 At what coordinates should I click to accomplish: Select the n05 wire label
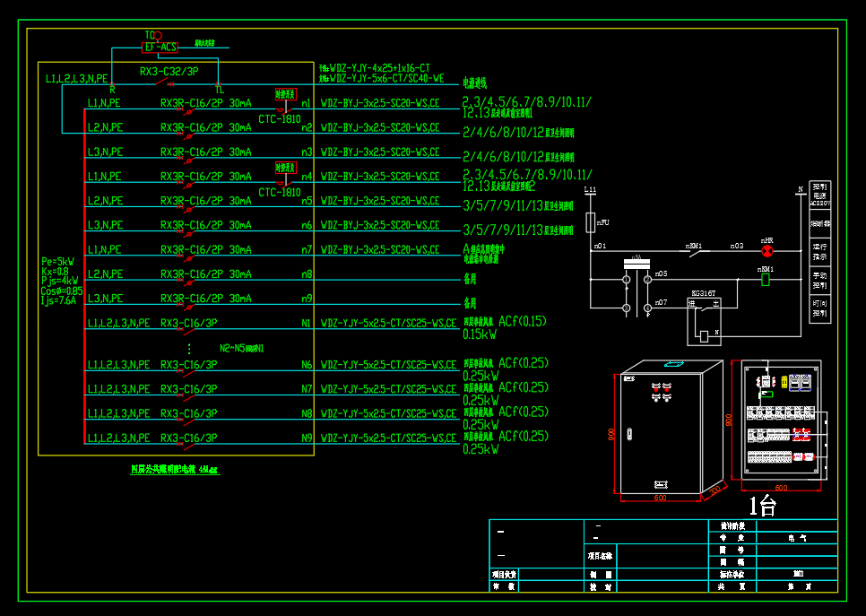661,273
